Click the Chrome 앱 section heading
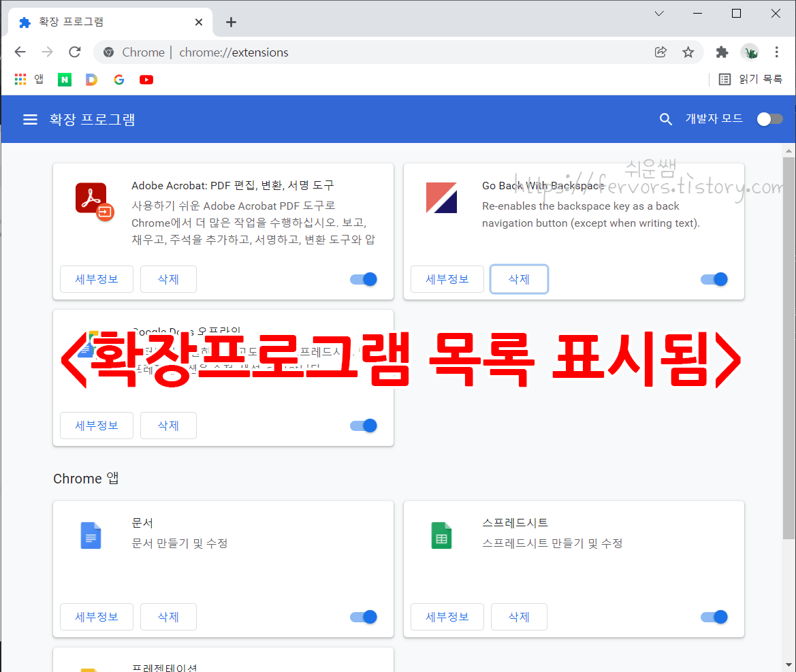Image resolution: width=796 pixels, height=672 pixels. pos(86,479)
